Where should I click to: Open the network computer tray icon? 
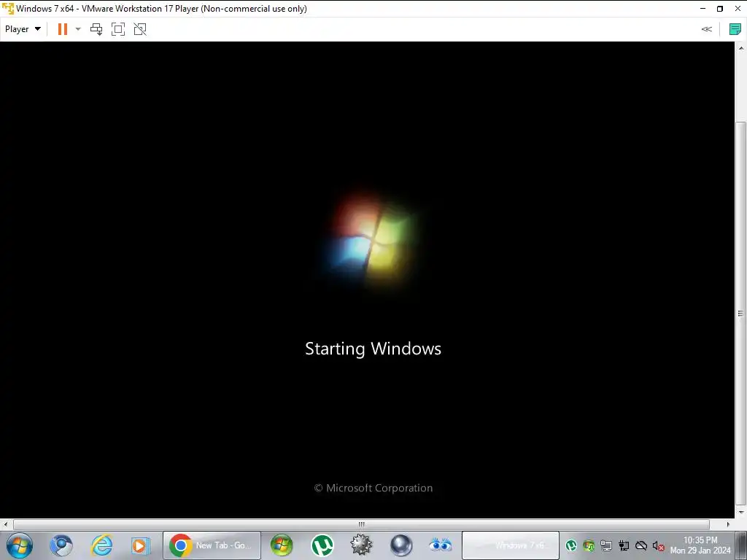(606, 545)
